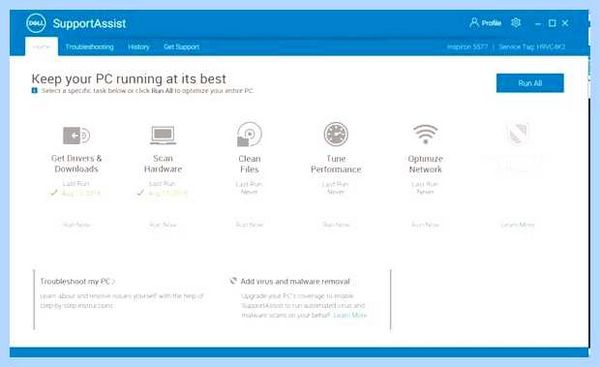Click the icon beside Add virus removal
This screenshot has width=600, height=367.
(233, 281)
